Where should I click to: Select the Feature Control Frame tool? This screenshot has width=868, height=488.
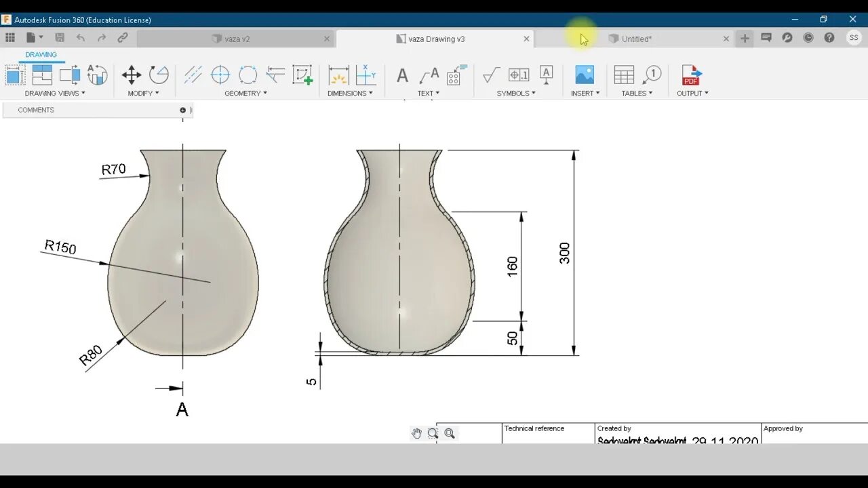click(519, 75)
